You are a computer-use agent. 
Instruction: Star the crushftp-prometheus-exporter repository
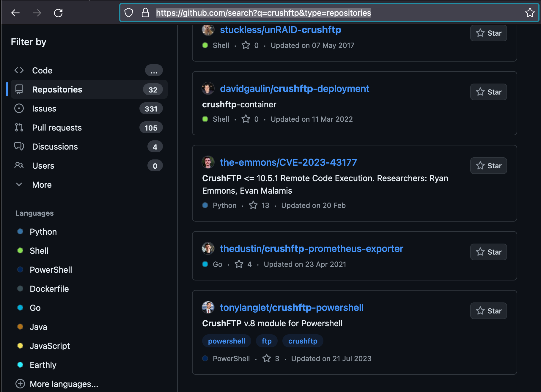tap(488, 252)
